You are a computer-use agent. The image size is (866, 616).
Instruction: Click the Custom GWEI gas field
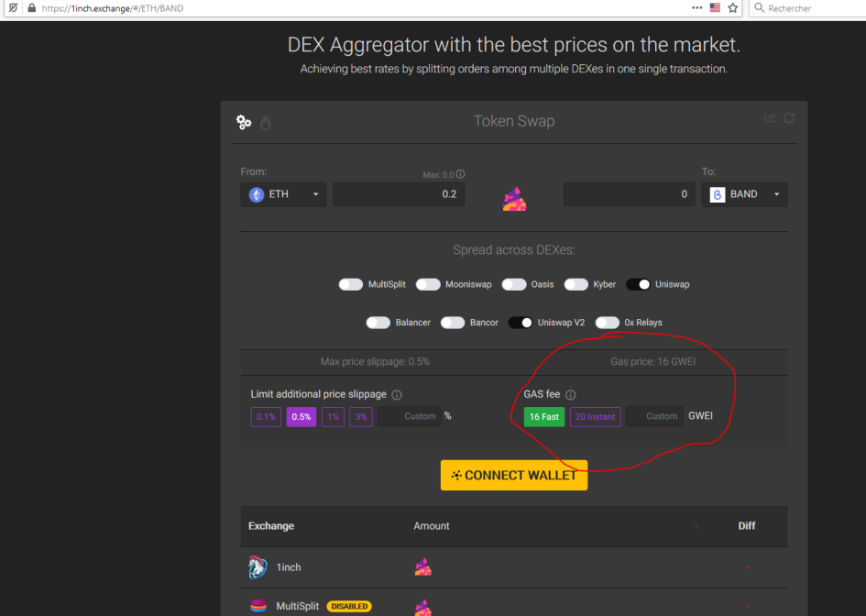click(654, 416)
